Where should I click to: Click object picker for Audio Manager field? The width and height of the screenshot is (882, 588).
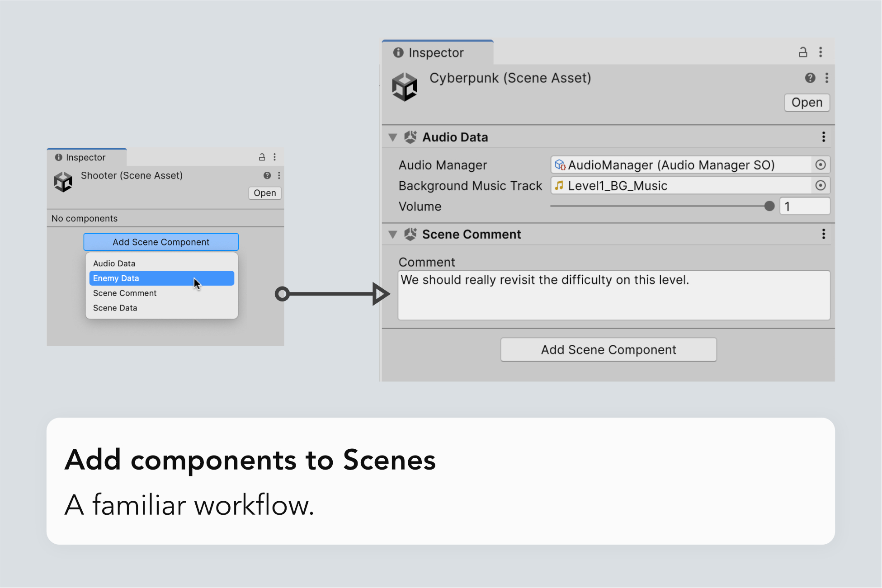tap(820, 165)
